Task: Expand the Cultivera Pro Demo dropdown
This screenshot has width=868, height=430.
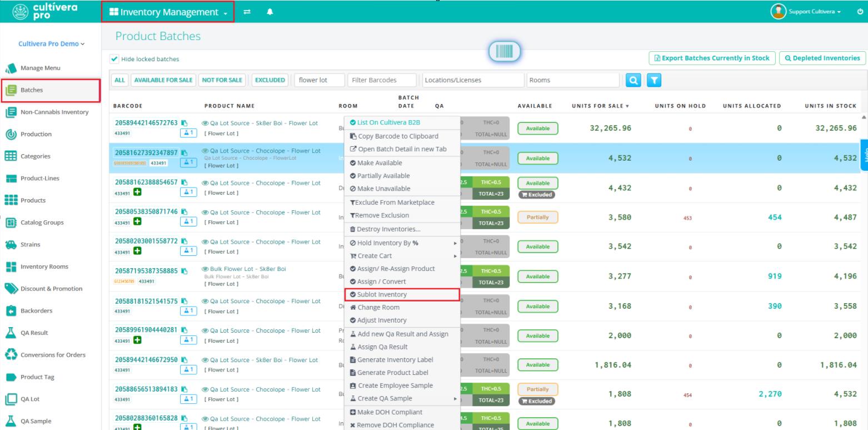Action: (51, 44)
